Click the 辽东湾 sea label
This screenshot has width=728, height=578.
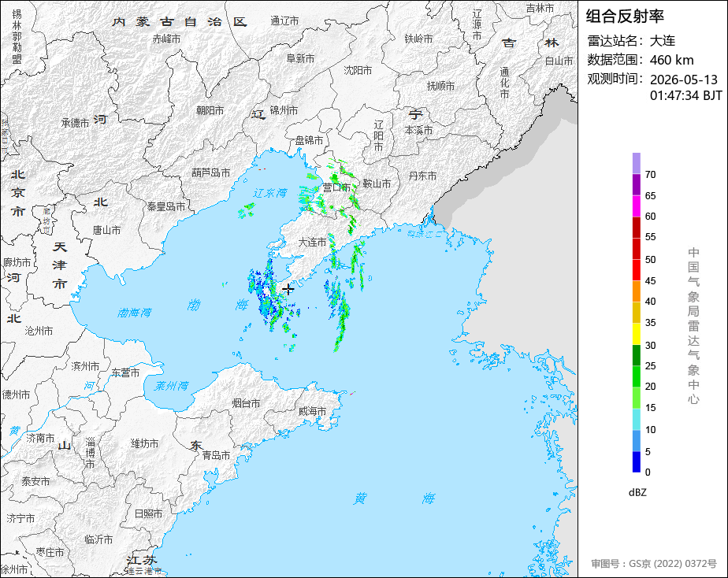pyautogui.click(x=270, y=193)
